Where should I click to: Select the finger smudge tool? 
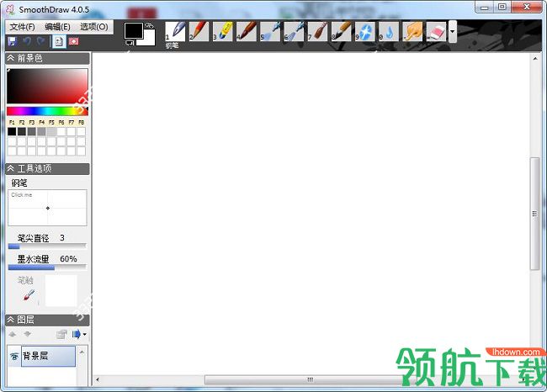(x=412, y=31)
